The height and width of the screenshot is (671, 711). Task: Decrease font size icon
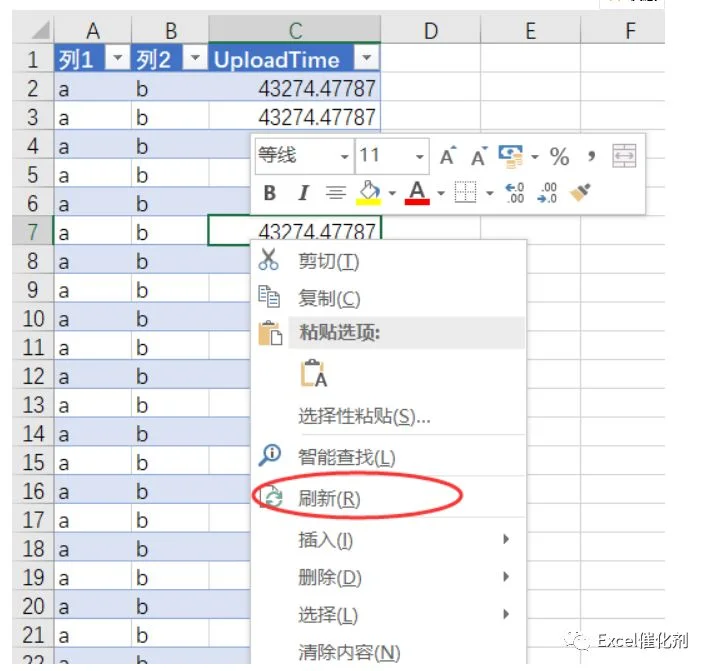[x=479, y=156]
